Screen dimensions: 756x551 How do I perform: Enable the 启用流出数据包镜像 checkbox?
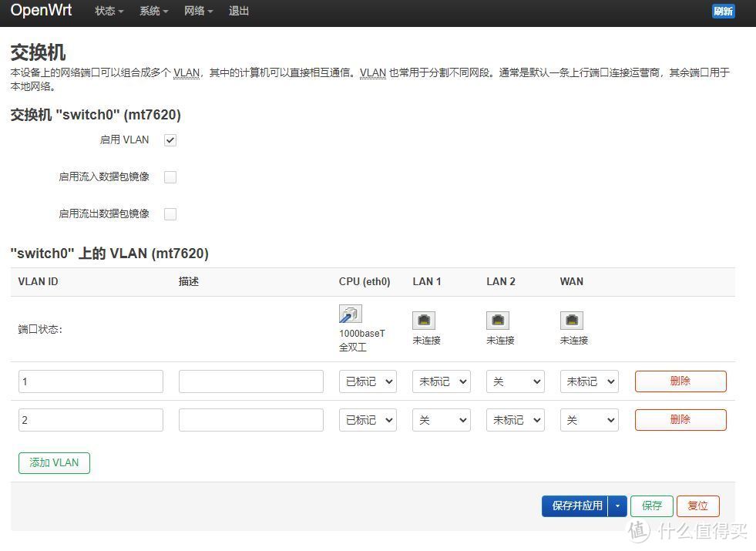tap(170, 213)
